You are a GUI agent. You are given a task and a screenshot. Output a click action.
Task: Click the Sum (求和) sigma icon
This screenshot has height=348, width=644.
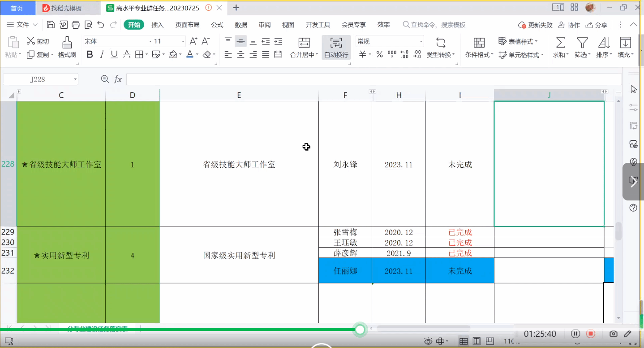coord(560,43)
